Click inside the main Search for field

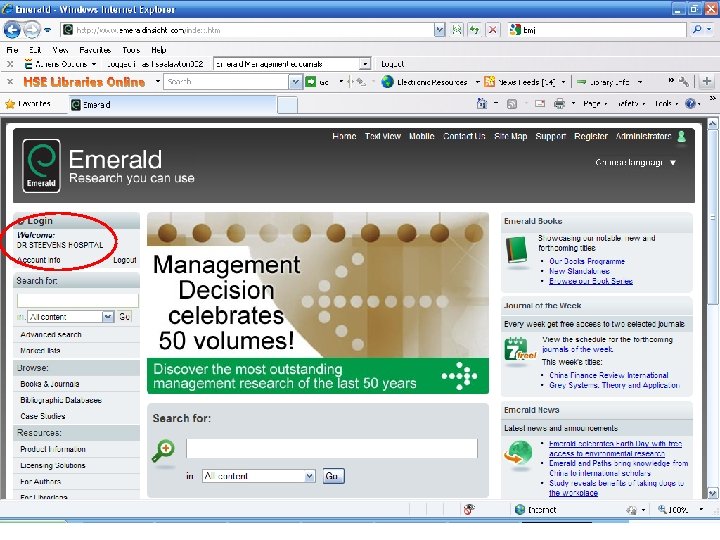[x=332, y=448]
